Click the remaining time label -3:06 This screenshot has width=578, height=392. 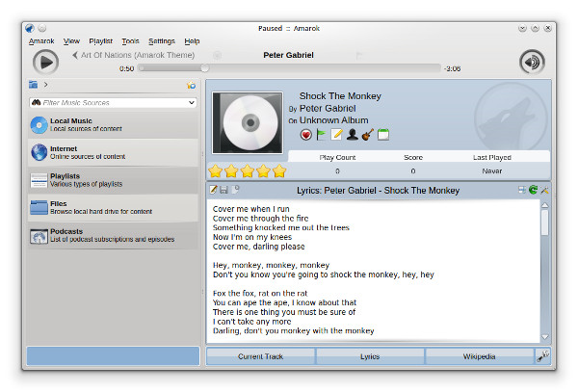pos(452,68)
